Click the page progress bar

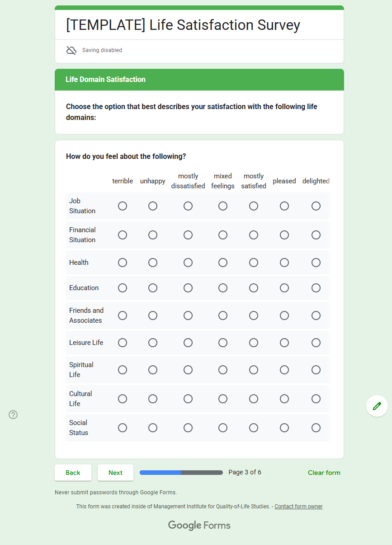(x=181, y=473)
